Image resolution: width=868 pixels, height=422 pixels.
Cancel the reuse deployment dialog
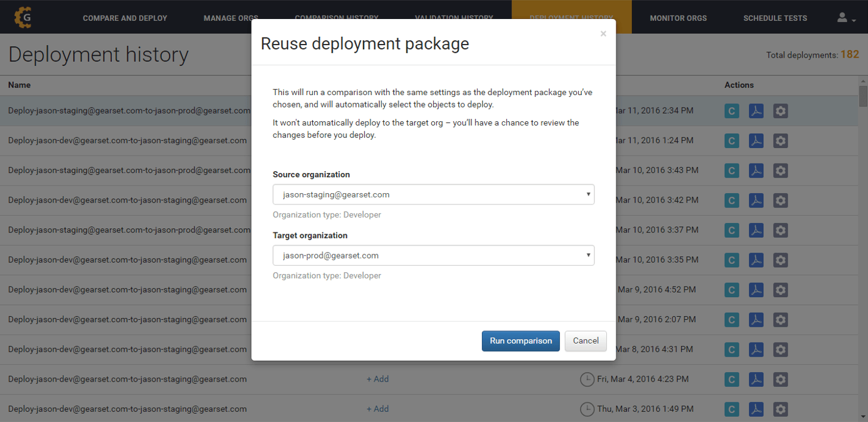(585, 341)
